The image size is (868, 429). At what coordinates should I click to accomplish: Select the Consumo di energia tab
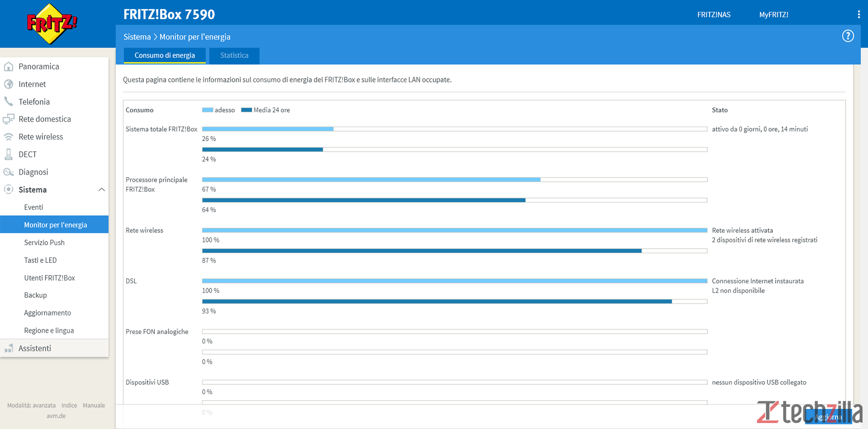click(165, 56)
